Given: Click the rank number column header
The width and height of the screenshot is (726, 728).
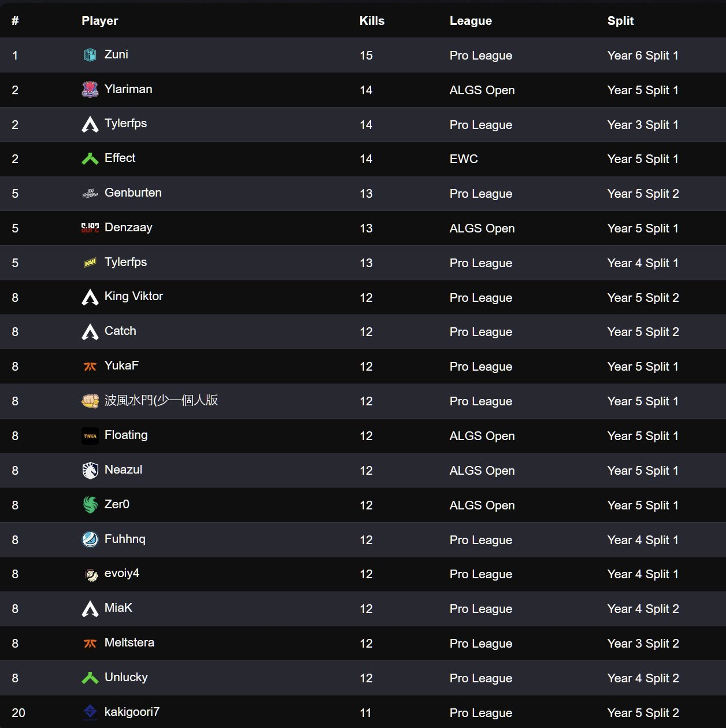Looking at the screenshot, I should tap(15, 21).
